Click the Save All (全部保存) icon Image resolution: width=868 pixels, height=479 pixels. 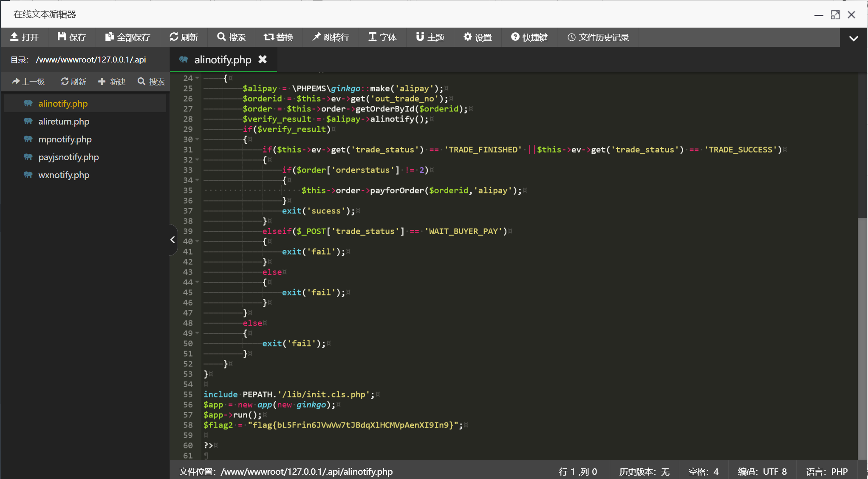pos(109,37)
